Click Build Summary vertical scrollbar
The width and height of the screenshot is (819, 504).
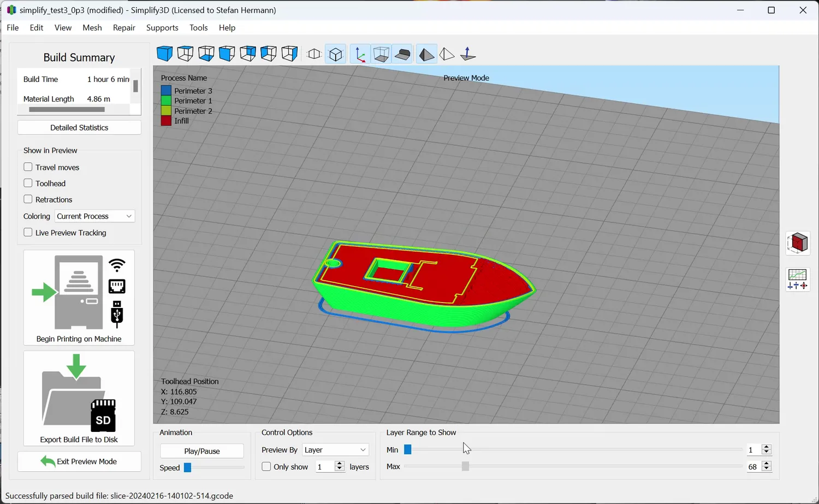tap(135, 86)
